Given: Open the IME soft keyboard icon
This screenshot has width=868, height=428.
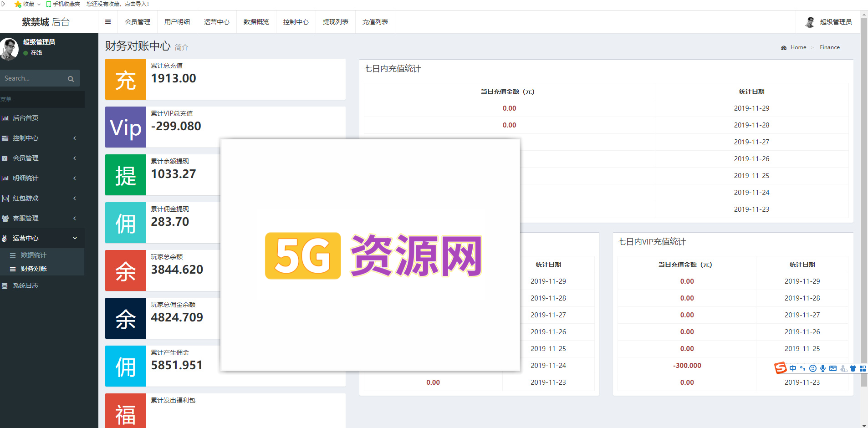Looking at the screenshot, I should (x=833, y=368).
